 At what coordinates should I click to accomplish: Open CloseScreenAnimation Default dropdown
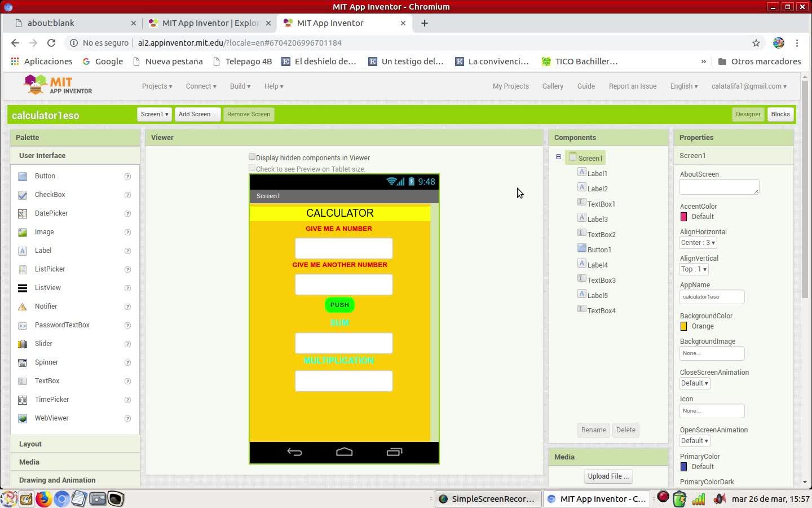(x=695, y=383)
